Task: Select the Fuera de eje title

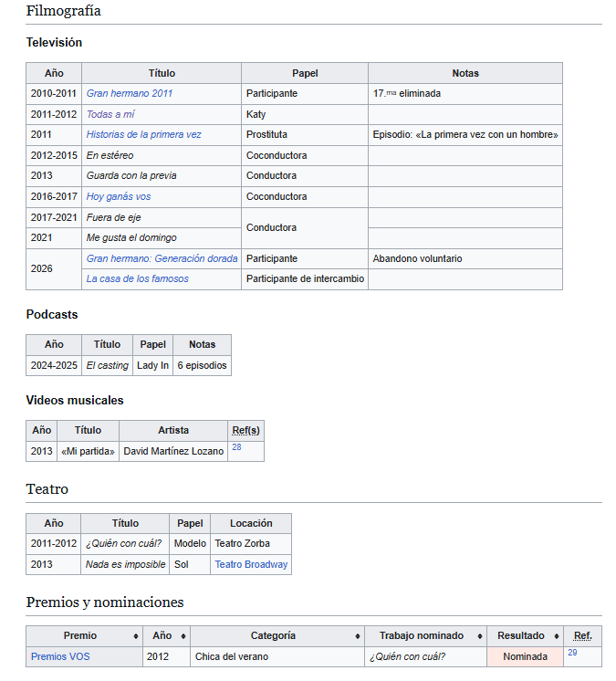Action: (114, 217)
